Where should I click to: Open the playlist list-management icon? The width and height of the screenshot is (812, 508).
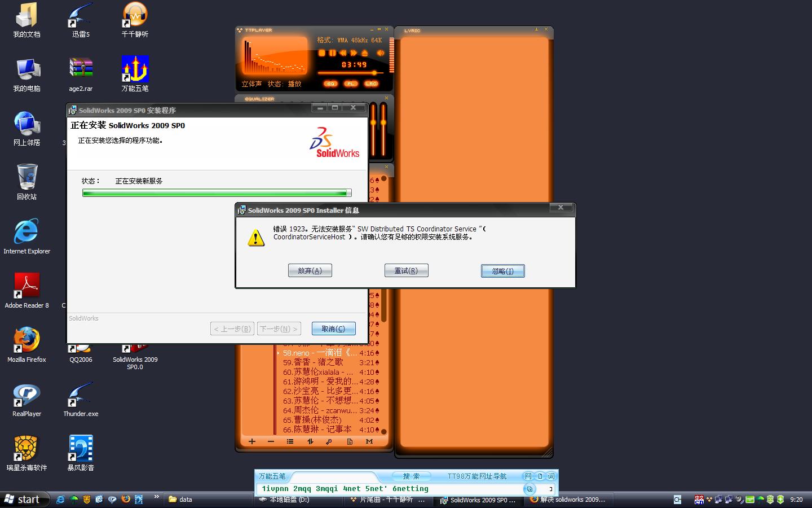tap(290, 441)
